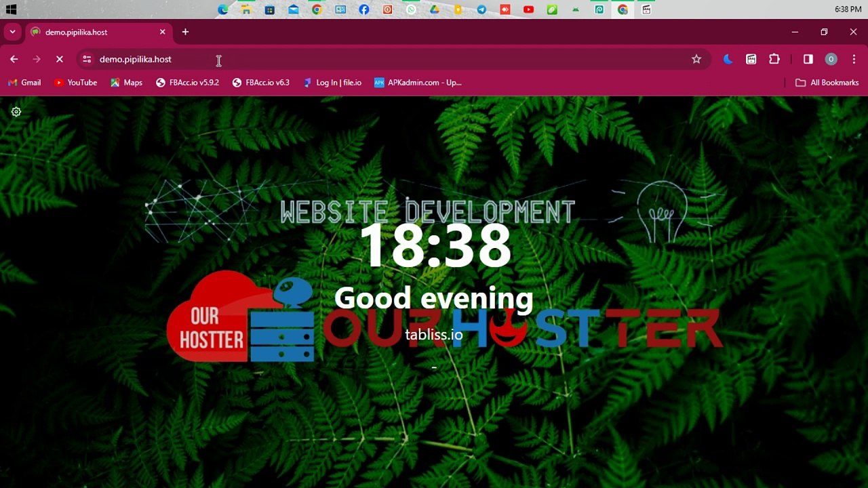Image resolution: width=868 pixels, height=488 pixels.
Task: Toggle the side panel icon
Action: [x=808, y=59]
